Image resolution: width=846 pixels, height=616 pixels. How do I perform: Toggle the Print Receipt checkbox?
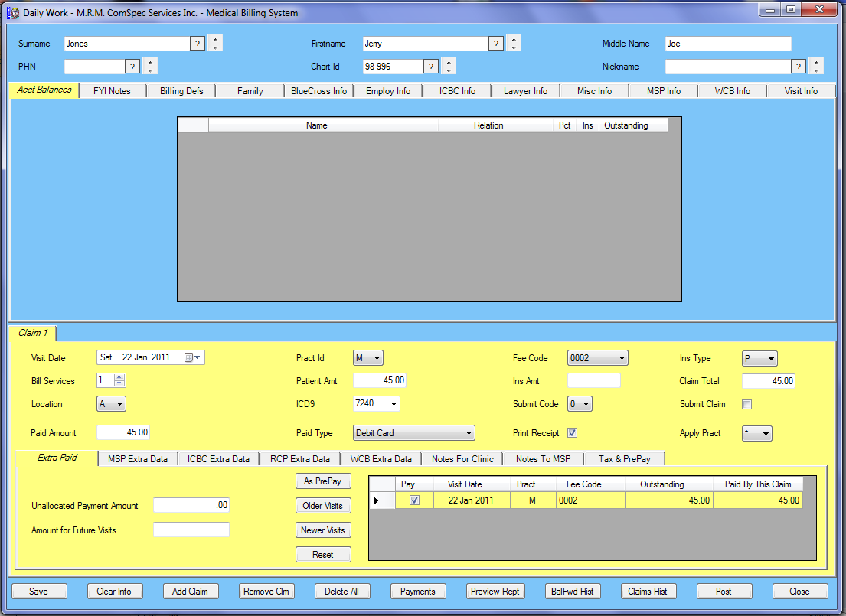point(573,432)
